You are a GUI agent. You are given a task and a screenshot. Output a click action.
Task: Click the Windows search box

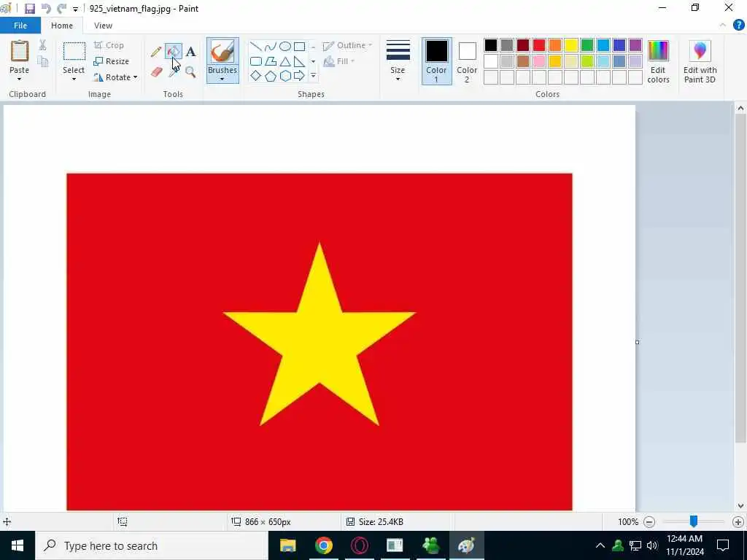(x=152, y=545)
